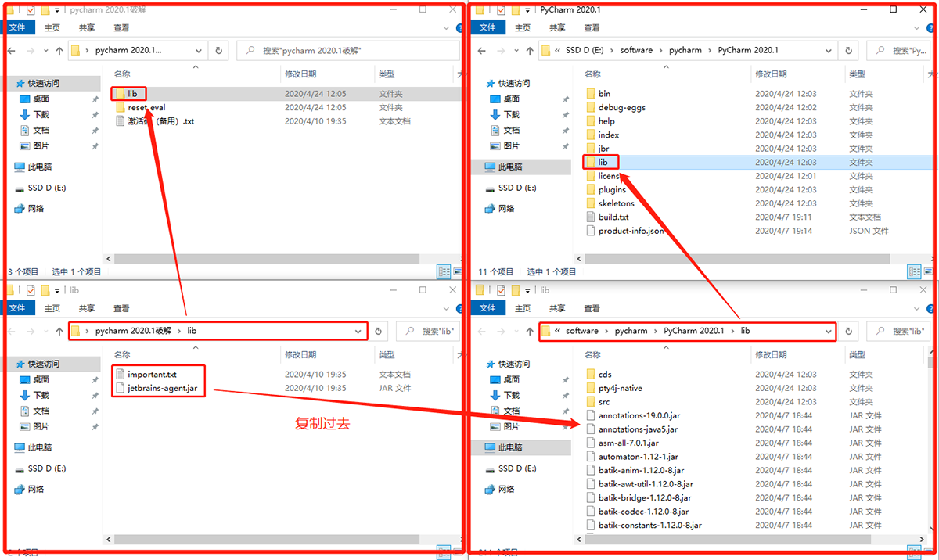939x560 pixels.
Task: Open 查看 tab in bottom-left lib window
Action: click(121, 308)
